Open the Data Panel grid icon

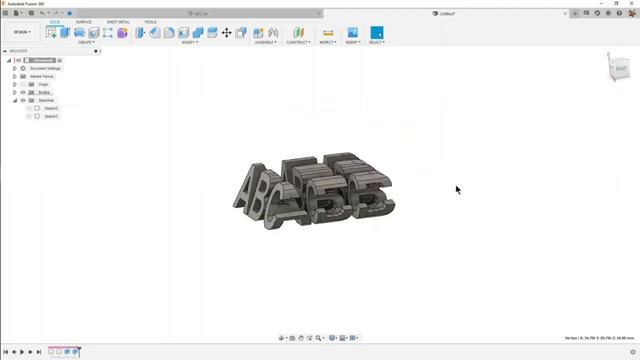point(5,13)
